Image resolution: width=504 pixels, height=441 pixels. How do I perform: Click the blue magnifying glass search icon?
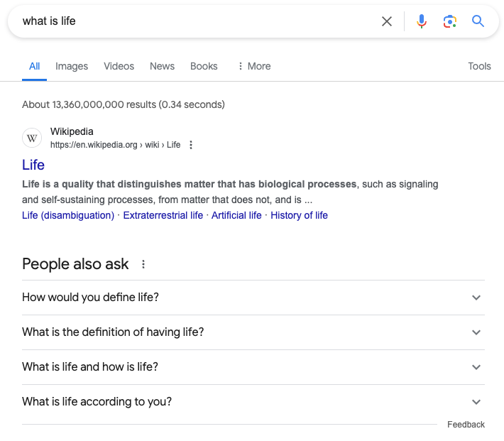(478, 21)
